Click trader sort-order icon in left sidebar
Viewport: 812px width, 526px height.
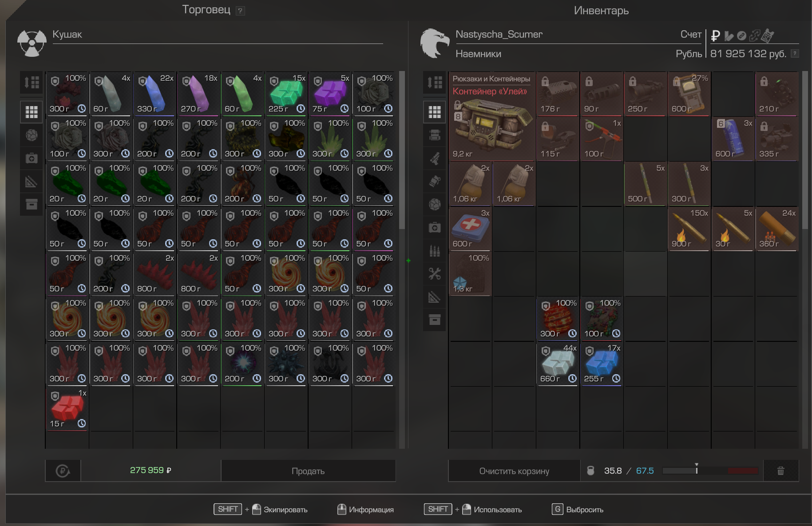32,82
